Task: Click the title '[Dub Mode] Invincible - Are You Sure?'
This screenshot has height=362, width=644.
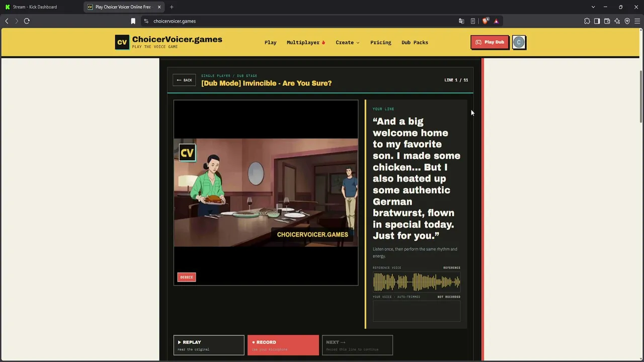Action: pos(267,83)
